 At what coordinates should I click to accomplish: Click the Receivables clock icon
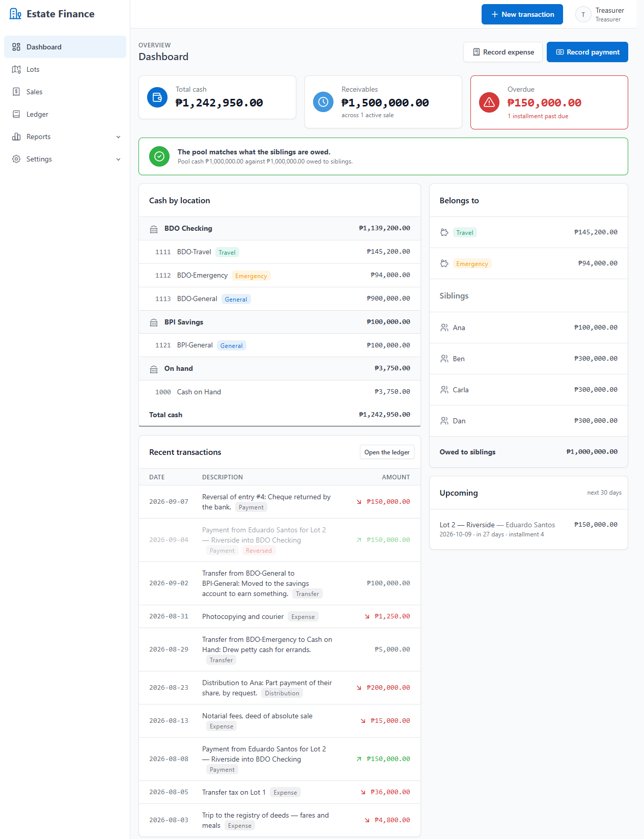(323, 102)
